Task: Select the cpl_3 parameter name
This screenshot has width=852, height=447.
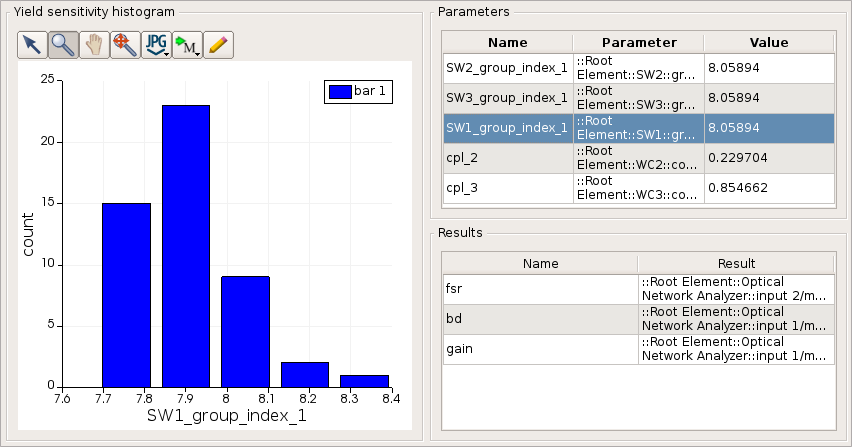Action: click(462, 188)
